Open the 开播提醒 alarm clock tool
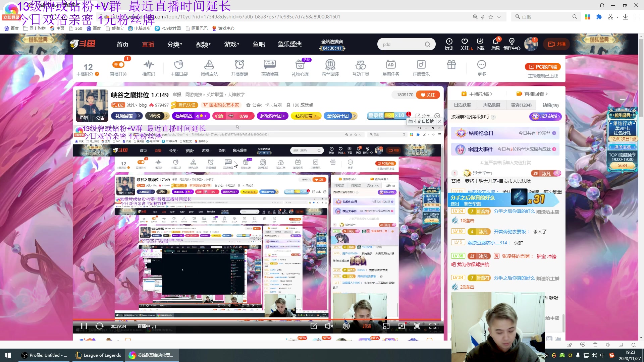 click(x=239, y=68)
